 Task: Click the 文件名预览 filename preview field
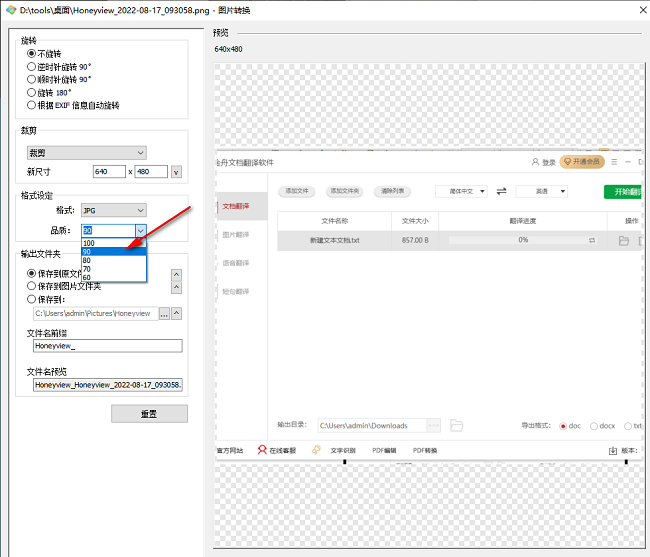coord(108,385)
